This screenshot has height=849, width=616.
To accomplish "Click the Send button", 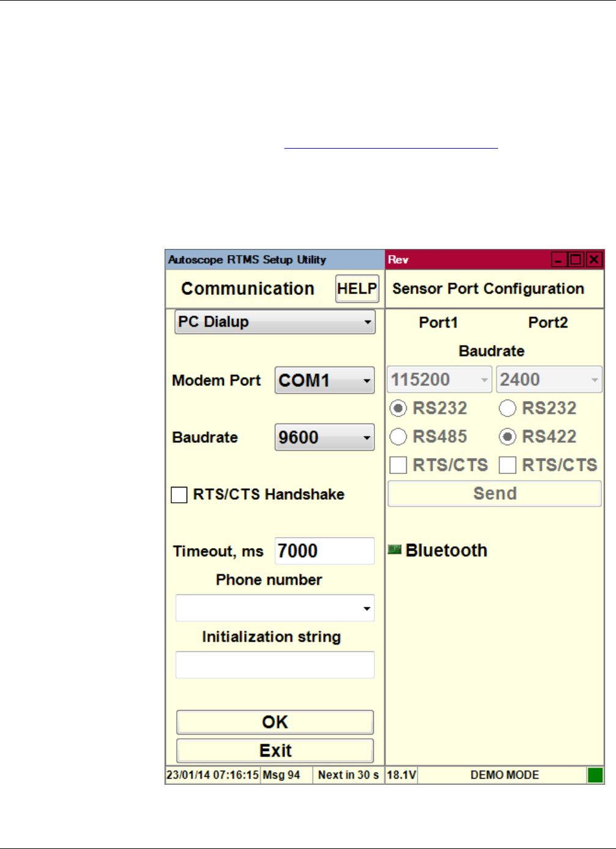I will (x=494, y=494).
